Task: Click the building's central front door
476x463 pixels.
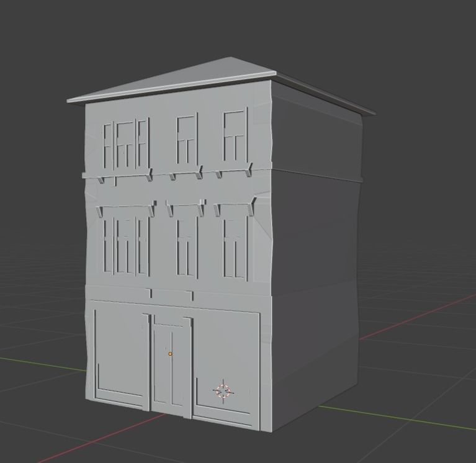Action: 171,366
